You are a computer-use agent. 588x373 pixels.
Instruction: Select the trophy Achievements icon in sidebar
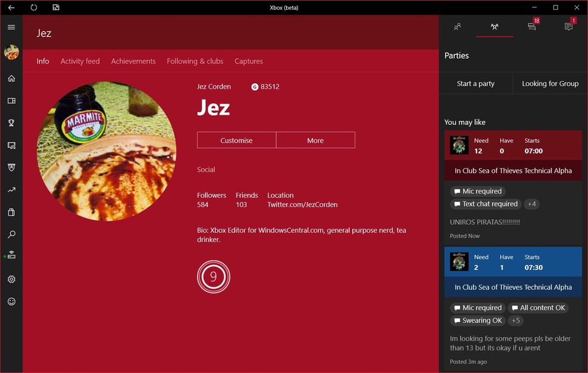[x=11, y=123]
